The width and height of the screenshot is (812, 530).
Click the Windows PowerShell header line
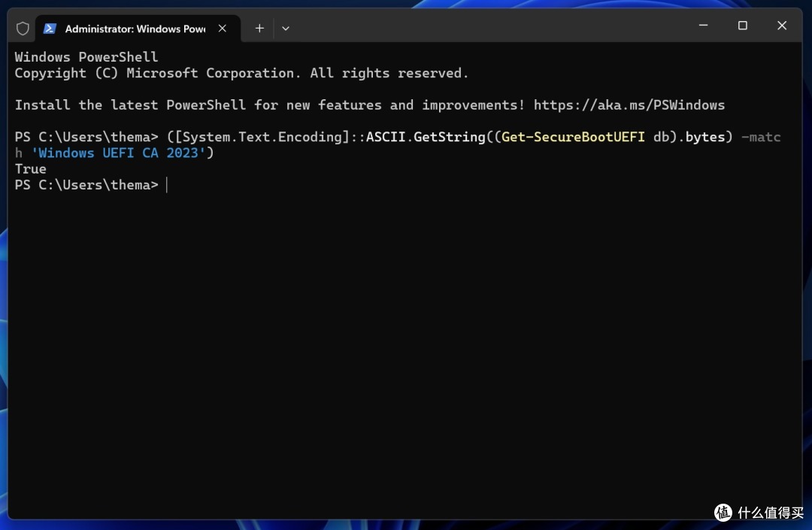(86, 57)
